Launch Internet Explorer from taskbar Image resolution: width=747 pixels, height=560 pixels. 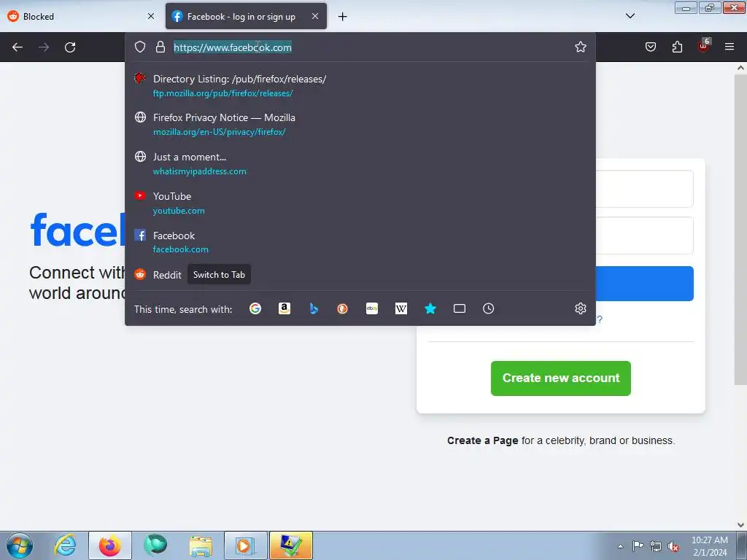coord(65,545)
